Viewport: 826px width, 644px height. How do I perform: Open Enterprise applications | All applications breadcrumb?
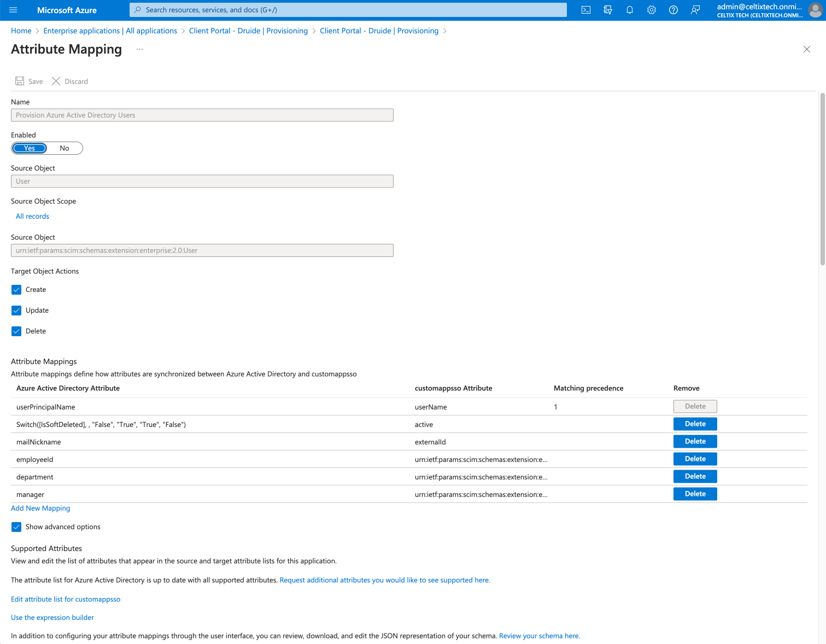tap(110, 31)
